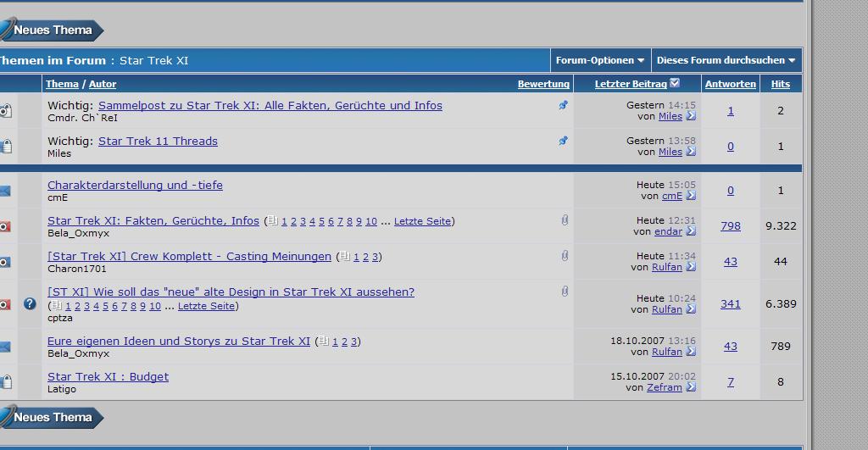868x450 pixels.
Task: Go to last post in Star Trek 11 Threads
Action: 691,151
